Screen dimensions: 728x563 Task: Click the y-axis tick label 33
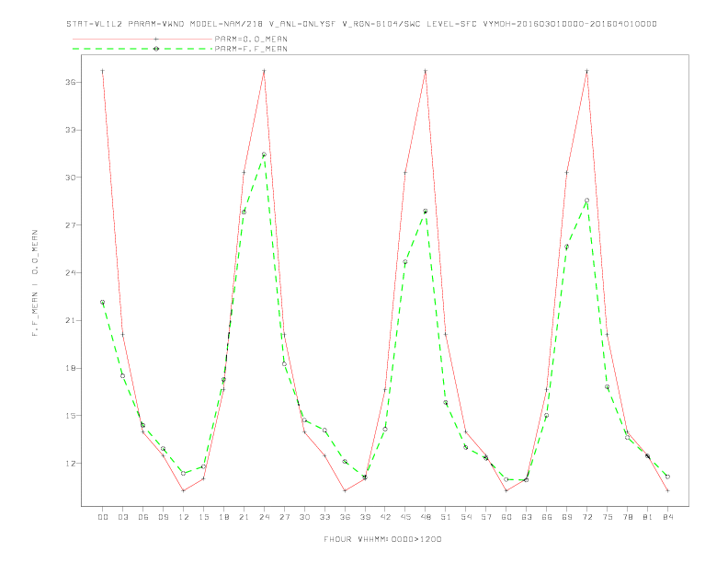(71, 130)
